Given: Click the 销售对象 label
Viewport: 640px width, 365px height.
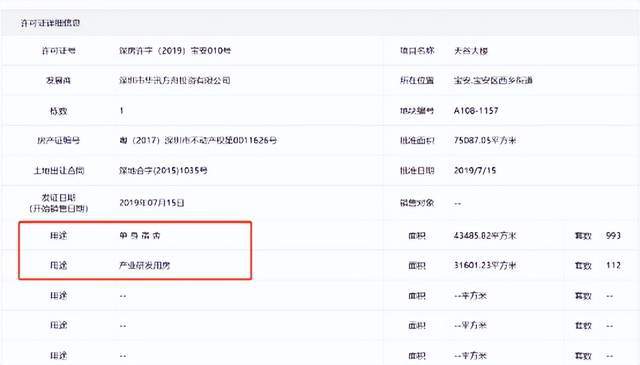Looking at the screenshot, I should click(417, 203).
